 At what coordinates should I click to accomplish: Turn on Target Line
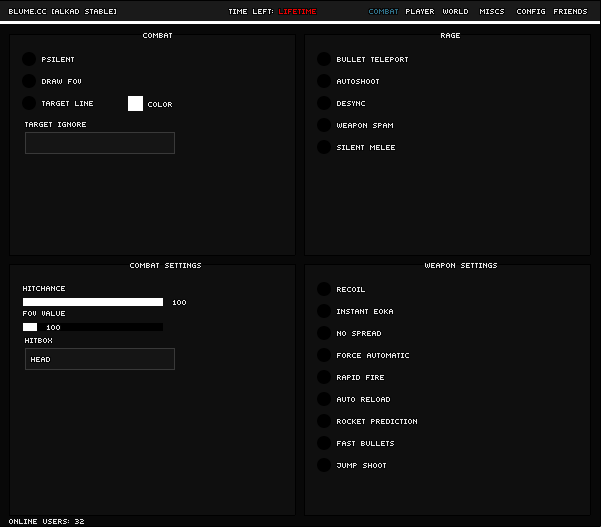pyautogui.click(x=29, y=103)
